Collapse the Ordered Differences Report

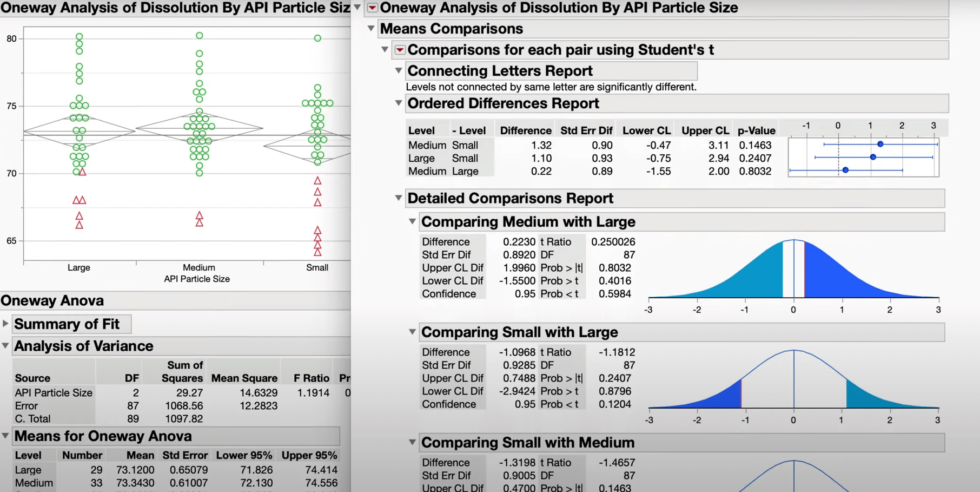pos(399,103)
